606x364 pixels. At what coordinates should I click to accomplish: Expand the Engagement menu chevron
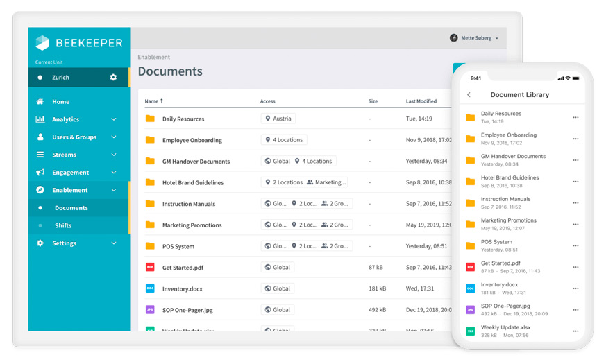pyautogui.click(x=114, y=172)
